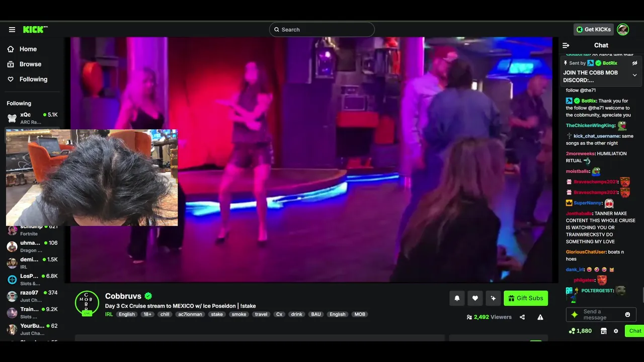Viewport: 644px width, 362px height.
Task: Click the Get KICKs button
Action: (x=594, y=30)
